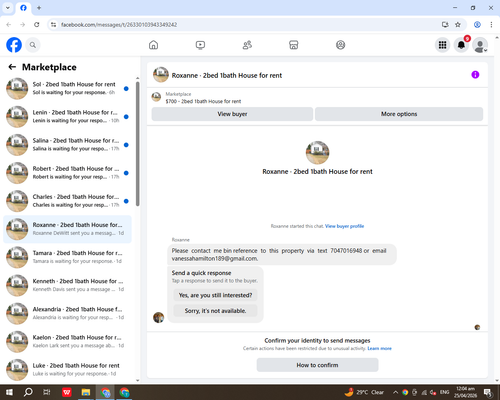Screen dimensions: 500x400
Task: Open install app icon in address bar
Action: click(x=445, y=25)
